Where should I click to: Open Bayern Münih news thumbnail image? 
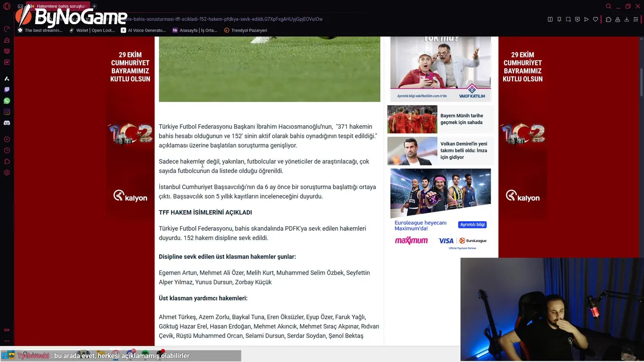pyautogui.click(x=412, y=119)
